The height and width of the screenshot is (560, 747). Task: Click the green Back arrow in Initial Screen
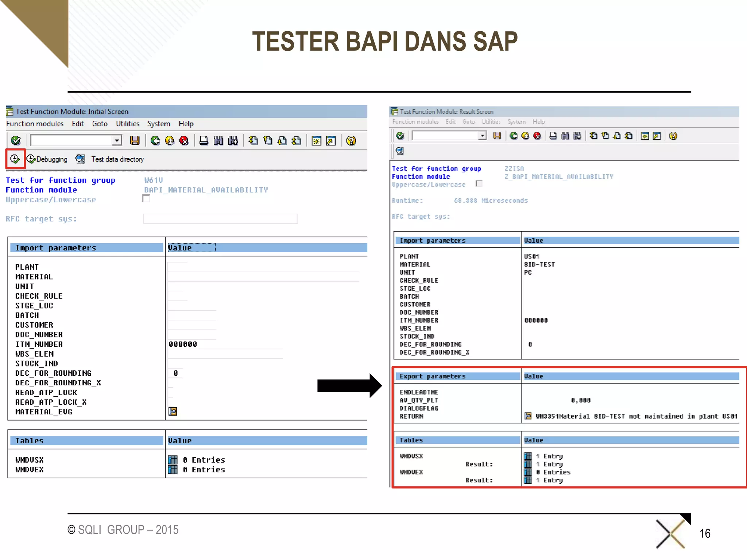pyautogui.click(x=155, y=140)
